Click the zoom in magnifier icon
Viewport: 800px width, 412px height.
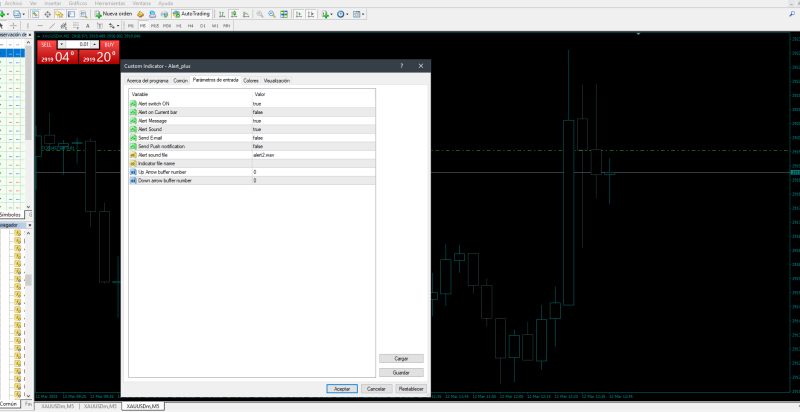(x=259, y=14)
